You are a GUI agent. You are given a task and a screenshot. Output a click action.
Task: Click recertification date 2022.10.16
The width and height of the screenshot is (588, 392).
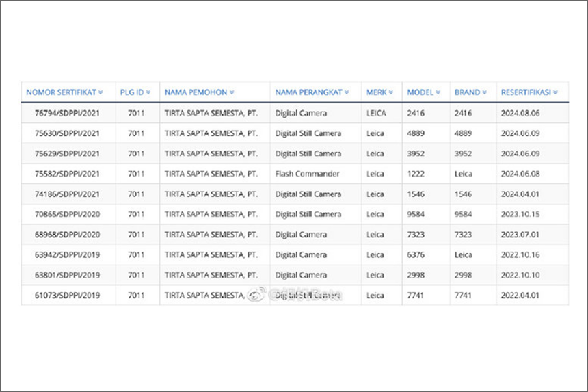pos(520,254)
